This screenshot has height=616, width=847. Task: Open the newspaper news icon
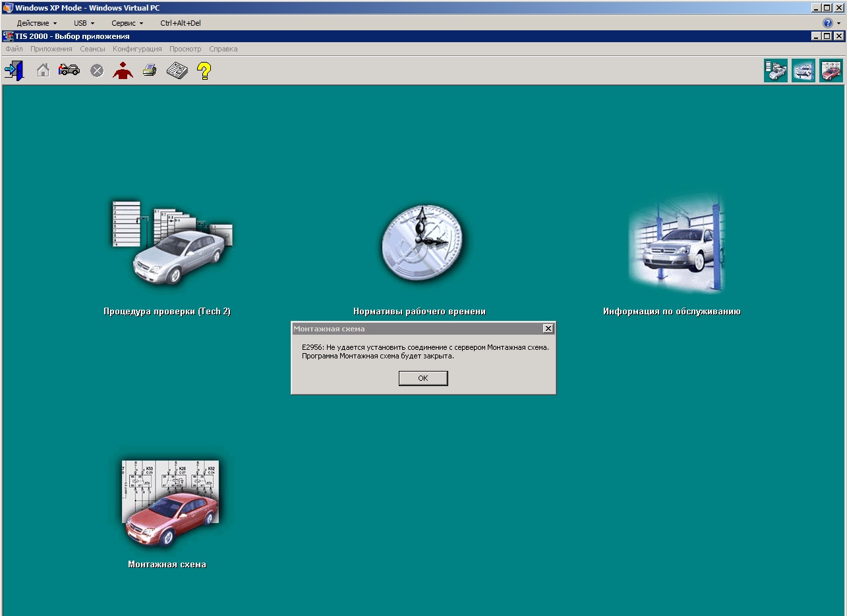click(x=177, y=70)
